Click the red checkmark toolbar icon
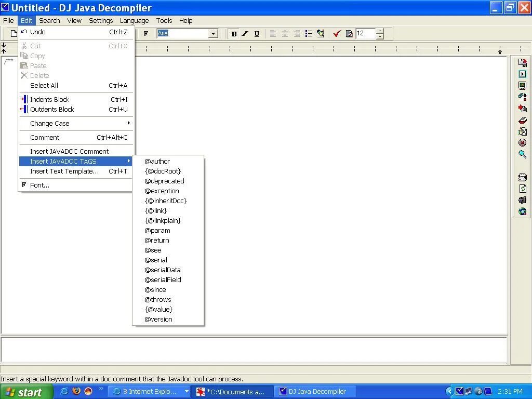The width and height of the screenshot is (532, 399). click(337, 34)
